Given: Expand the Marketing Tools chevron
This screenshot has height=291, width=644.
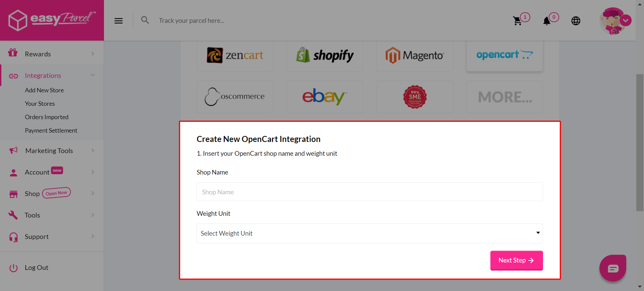Looking at the screenshot, I should [93, 150].
